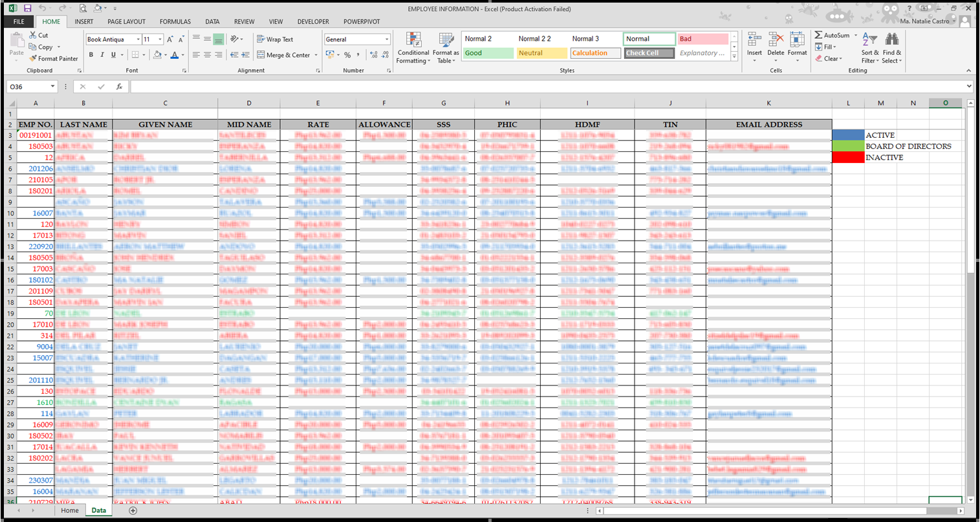Open the font size dropdown showing 11
The height and width of the screenshot is (522, 980).
160,39
